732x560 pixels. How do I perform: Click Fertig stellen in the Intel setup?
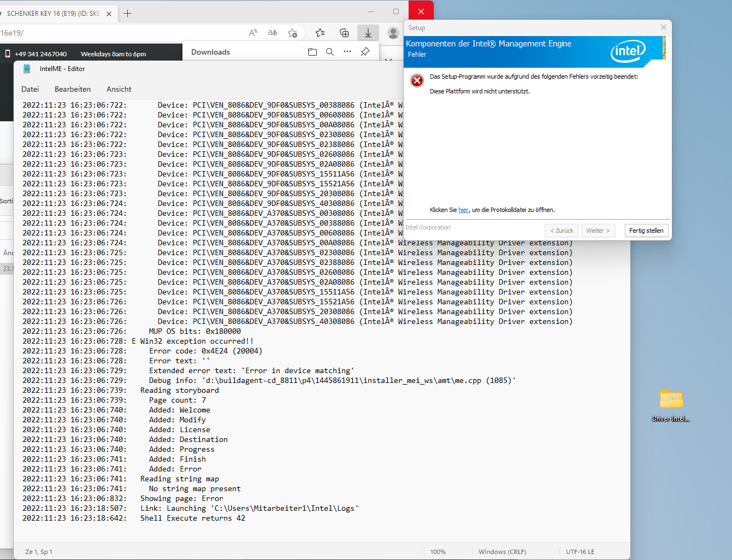(646, 230)
